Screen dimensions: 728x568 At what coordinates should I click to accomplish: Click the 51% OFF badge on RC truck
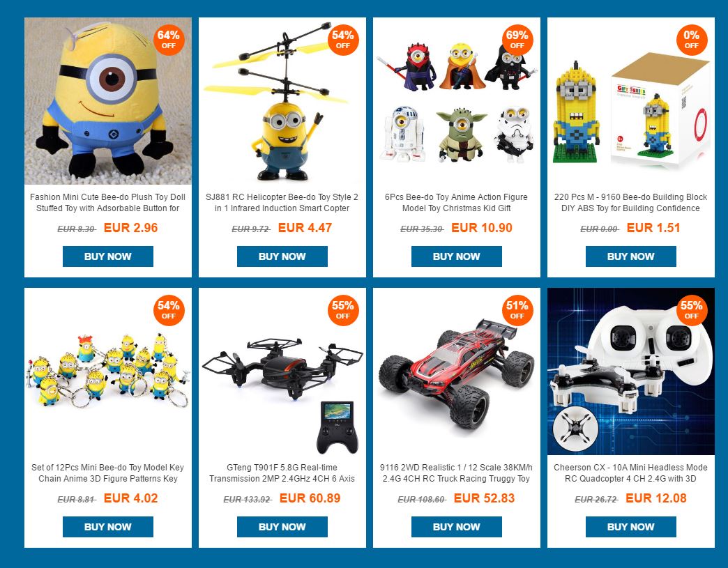click(x=517, y=310)
